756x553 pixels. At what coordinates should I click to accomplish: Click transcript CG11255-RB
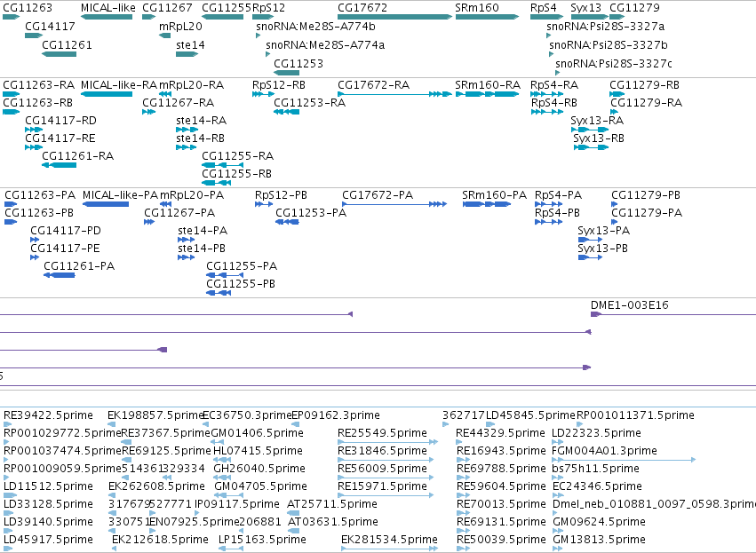point(236,173)
